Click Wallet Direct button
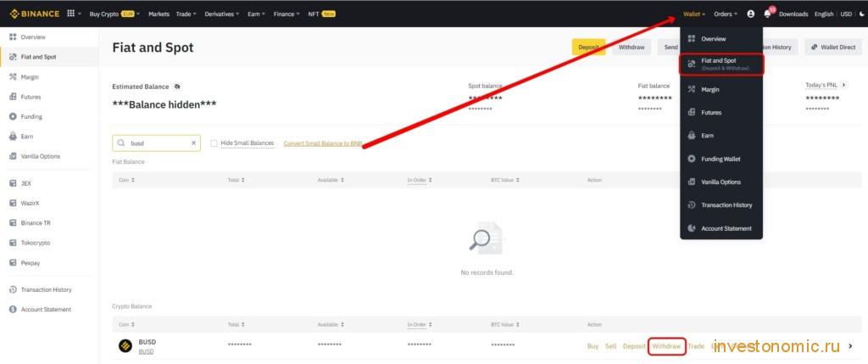Viewport: 868px width, 364px height. (833, 48)
